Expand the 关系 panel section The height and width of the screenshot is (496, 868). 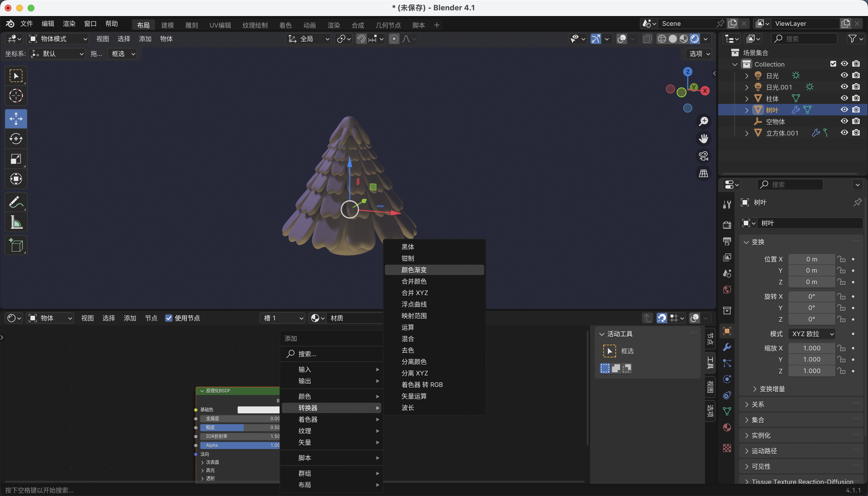click(758, 404)
